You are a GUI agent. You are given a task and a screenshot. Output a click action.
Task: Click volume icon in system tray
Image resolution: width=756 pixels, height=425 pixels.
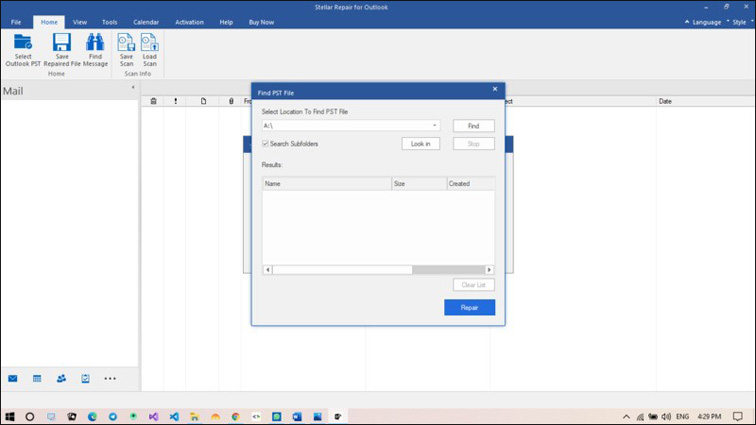point(666,416)
